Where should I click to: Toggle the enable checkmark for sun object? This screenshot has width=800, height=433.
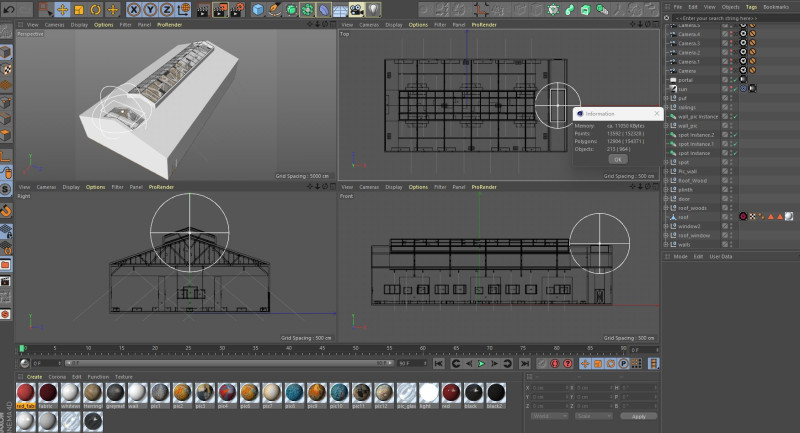coord(733,89)
